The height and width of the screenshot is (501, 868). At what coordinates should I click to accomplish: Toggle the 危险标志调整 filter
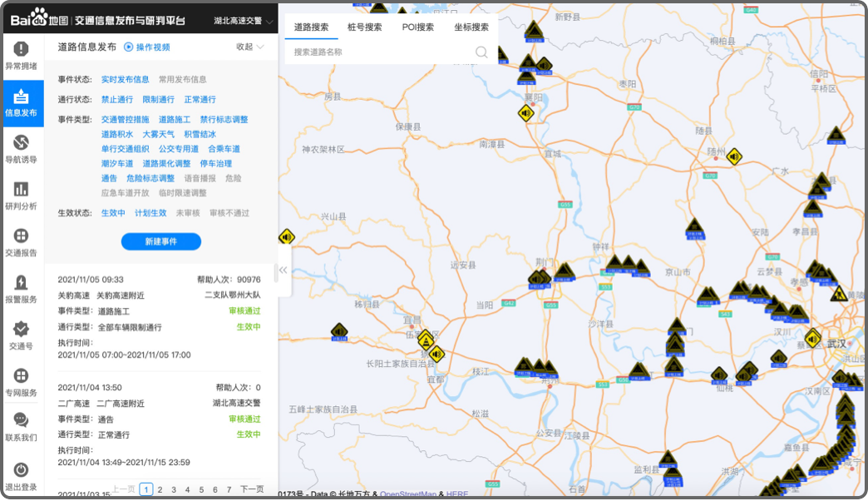point(150,178)
